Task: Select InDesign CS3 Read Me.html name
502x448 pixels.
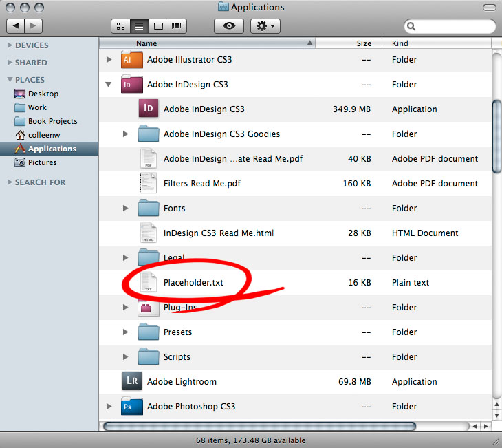Action: (219, 233)
